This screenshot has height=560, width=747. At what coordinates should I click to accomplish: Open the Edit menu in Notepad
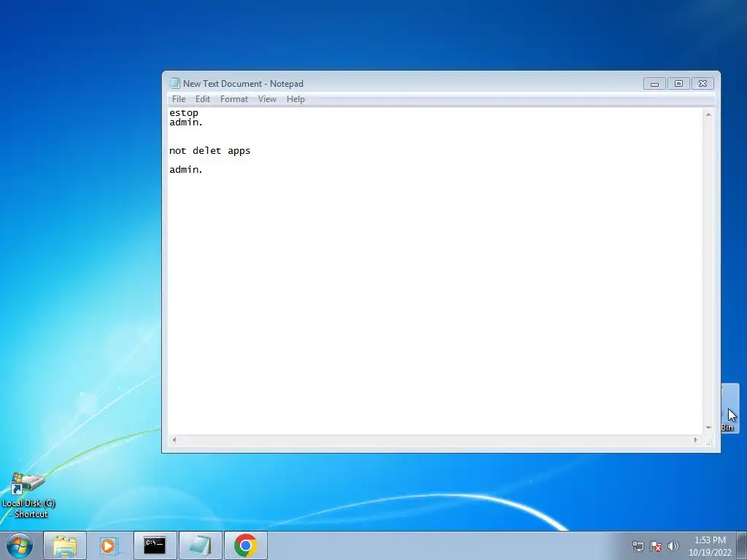(203, 99)
